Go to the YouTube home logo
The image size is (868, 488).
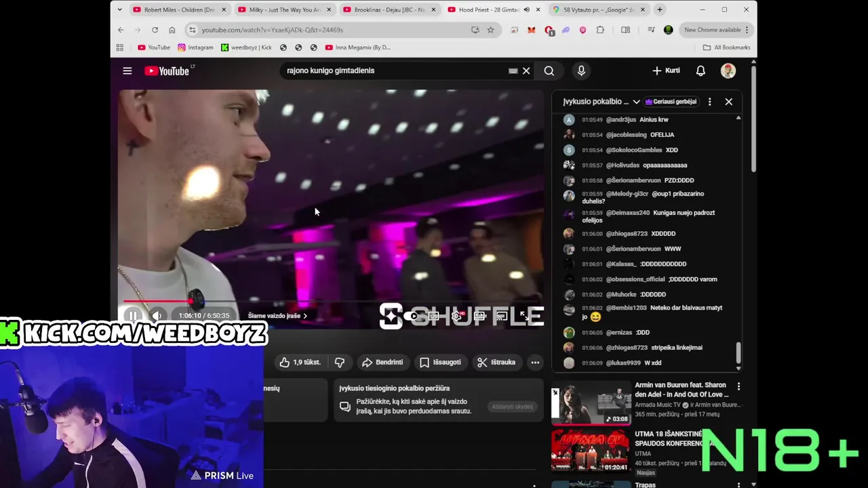[x=167, y=70]
